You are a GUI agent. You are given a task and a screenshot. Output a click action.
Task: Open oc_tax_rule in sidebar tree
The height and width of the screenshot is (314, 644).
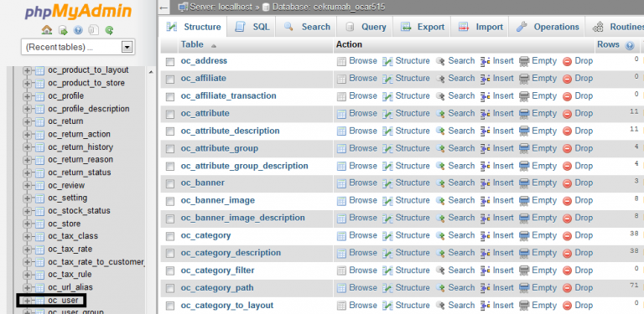tap(70, 275)
